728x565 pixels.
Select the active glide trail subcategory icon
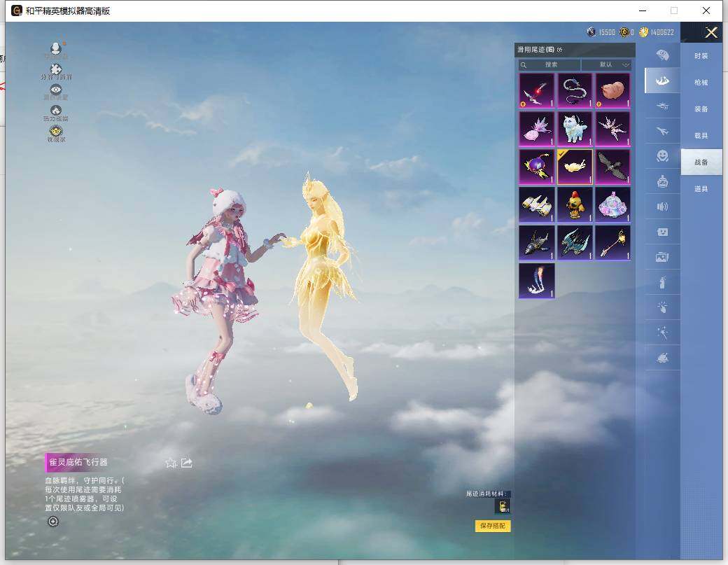pos(662,81)
